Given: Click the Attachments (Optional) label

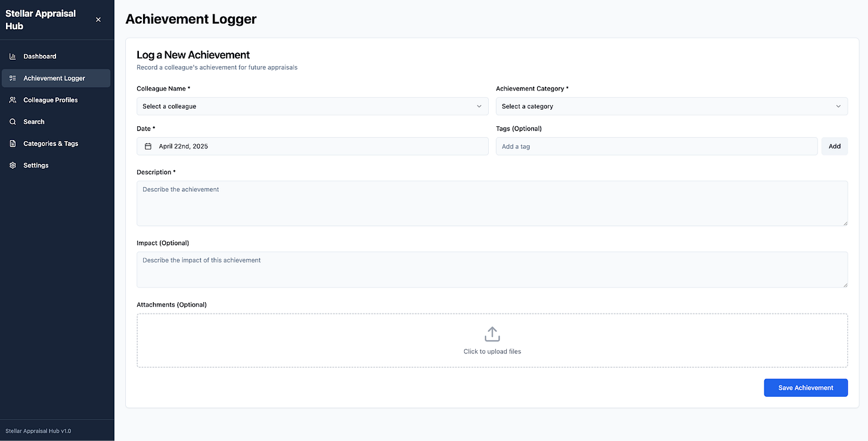Looking at the screenshot, I should [x=172, y=305].
